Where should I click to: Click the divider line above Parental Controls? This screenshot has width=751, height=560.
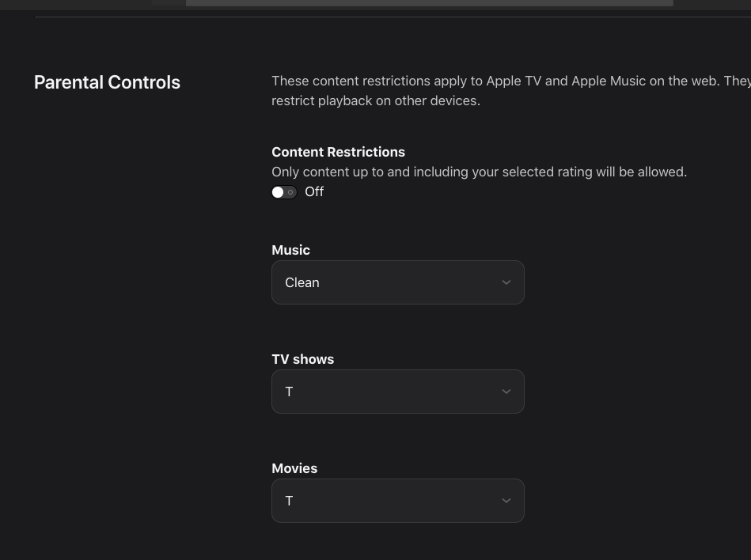pos(393,17)
